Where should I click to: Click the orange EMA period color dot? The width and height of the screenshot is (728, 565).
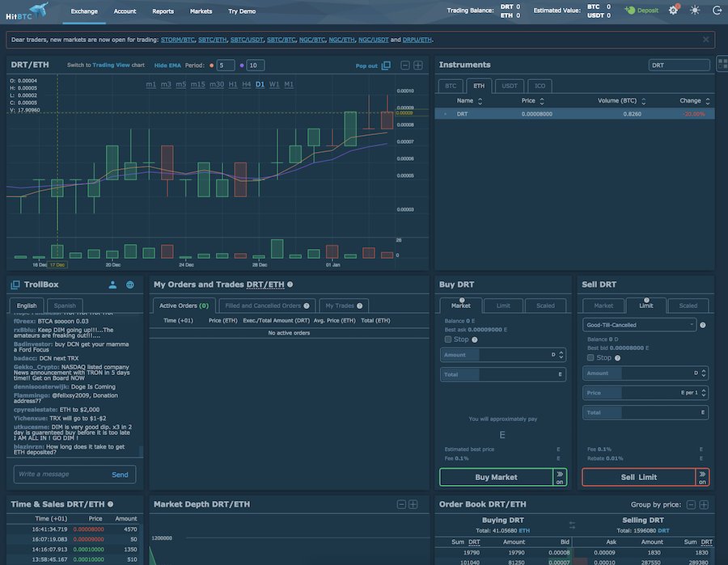[212, 65]
